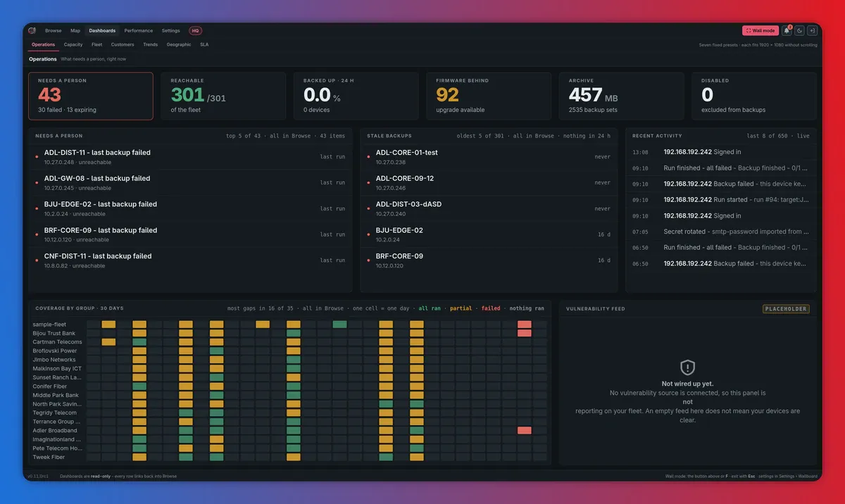This screenshot has width=845, height=504.
Task: Open the Map section
Action: (75, 31)
